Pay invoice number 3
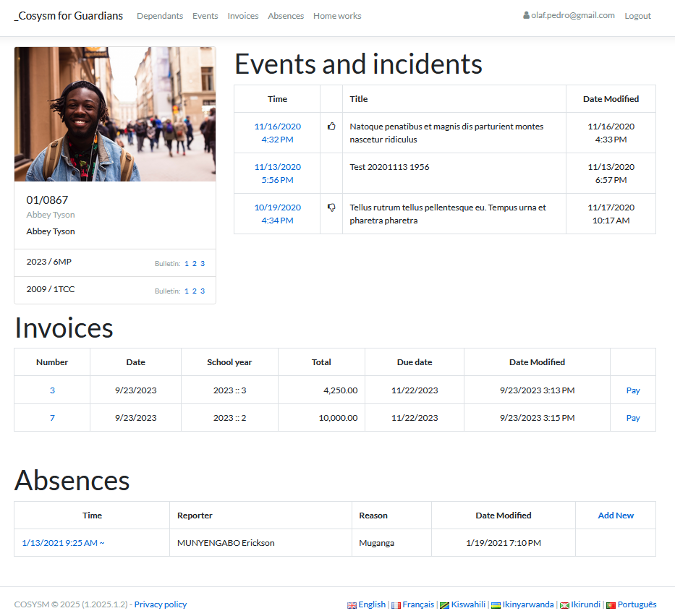 point(633,390)
